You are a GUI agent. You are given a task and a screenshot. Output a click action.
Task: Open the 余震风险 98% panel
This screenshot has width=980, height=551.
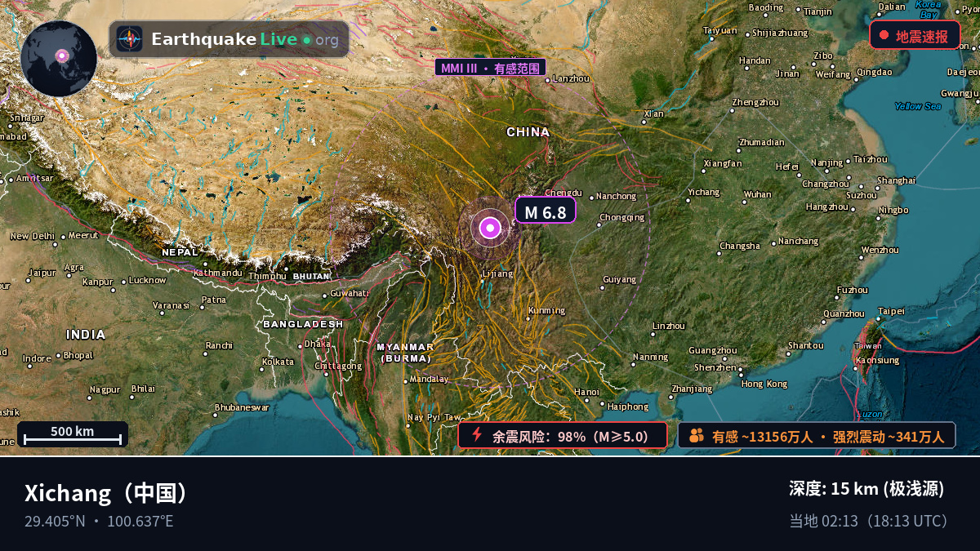pos(563,435)
